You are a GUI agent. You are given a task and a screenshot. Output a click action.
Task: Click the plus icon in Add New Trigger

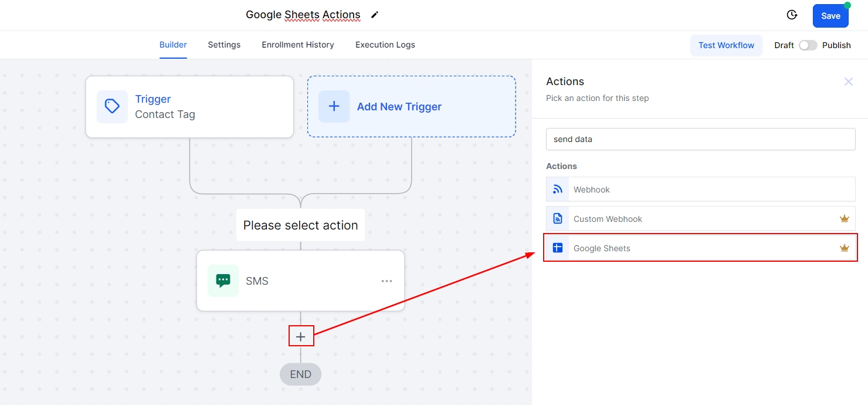pyautogui.click(x=334, y=107)
